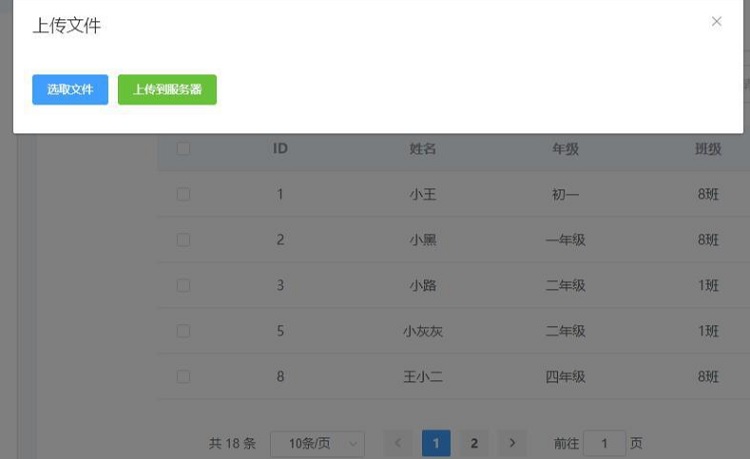This screenshot has height=459, width=750.
Task: Check the row checkbox for 小灰灰
Action: pyautogui.click(x=183, y=331)
